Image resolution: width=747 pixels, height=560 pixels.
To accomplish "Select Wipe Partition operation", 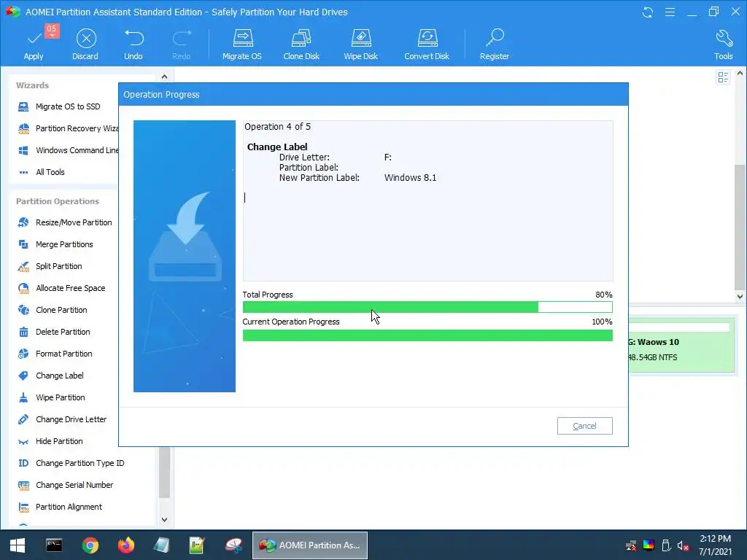I will [52, 397].
